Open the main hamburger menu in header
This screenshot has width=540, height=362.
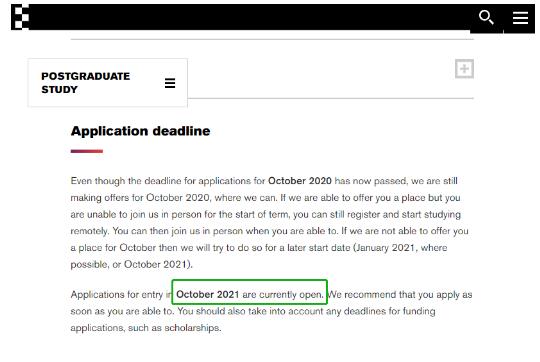point(520,18)
